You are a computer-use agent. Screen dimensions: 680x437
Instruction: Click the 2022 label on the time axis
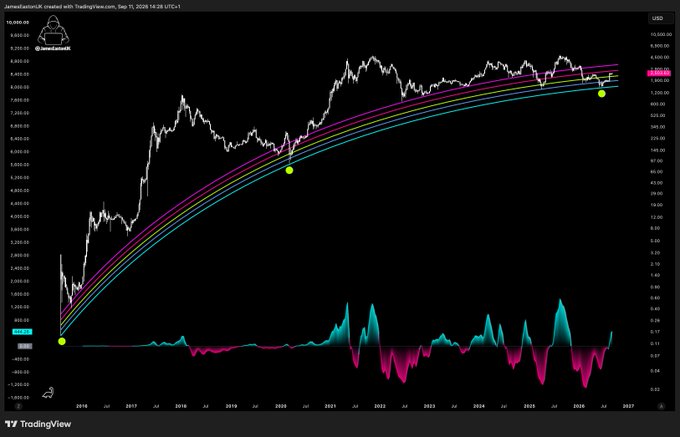tap(379, 406)
